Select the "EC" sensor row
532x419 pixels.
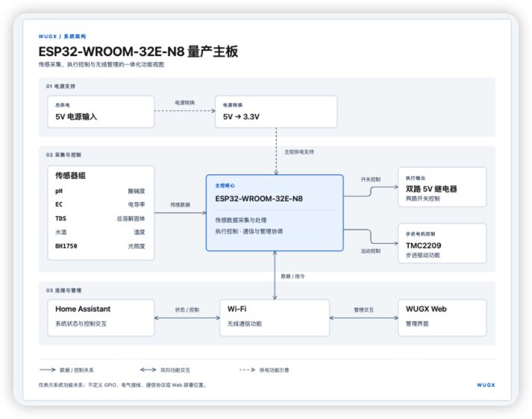tap(100, 204)
